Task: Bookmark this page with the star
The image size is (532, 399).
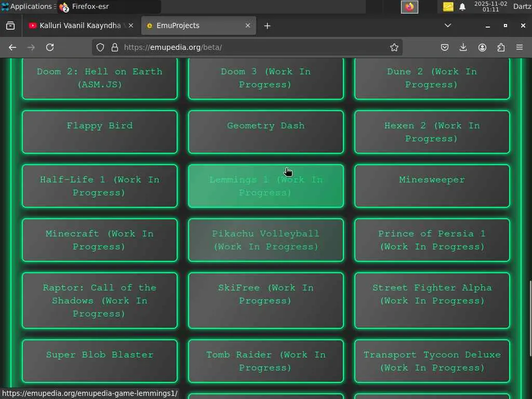Action: point(394,47)
